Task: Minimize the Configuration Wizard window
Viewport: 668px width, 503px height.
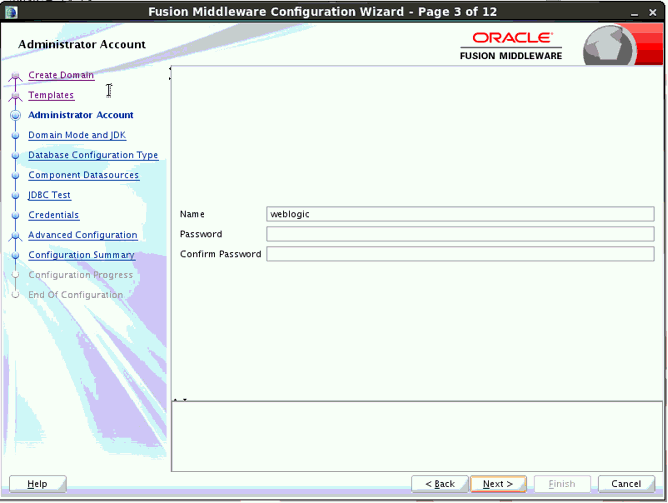Action: 635,13
